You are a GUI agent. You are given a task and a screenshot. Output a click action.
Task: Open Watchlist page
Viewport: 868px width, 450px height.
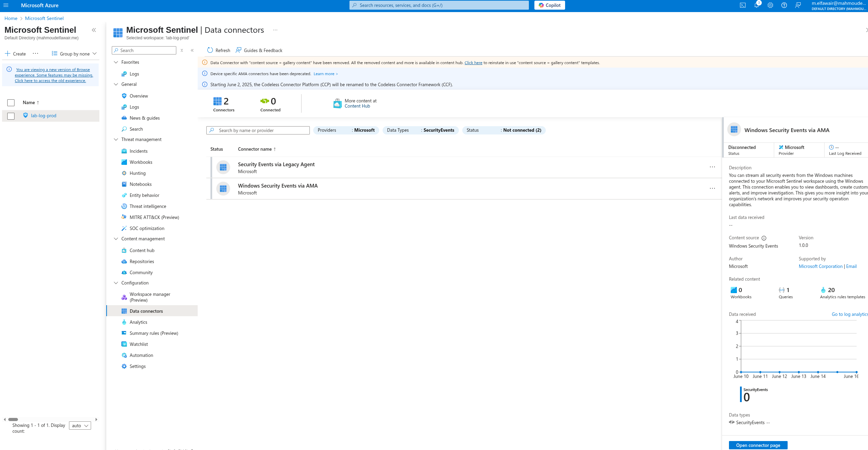coord(138,344)
